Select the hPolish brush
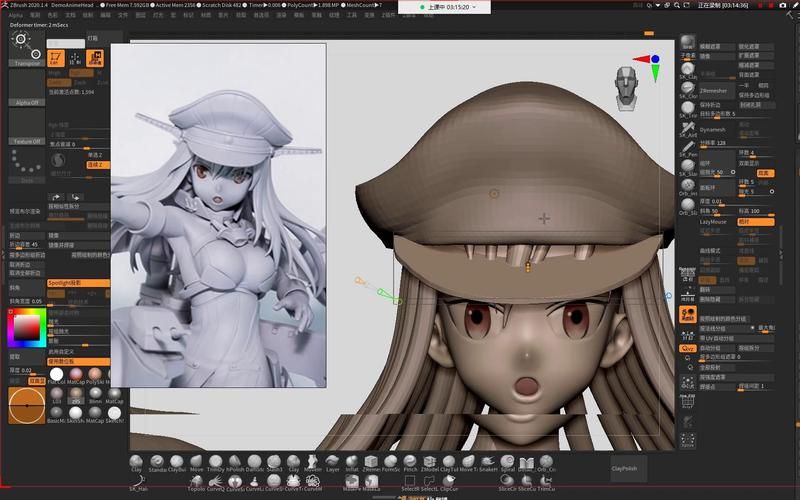 235,463
